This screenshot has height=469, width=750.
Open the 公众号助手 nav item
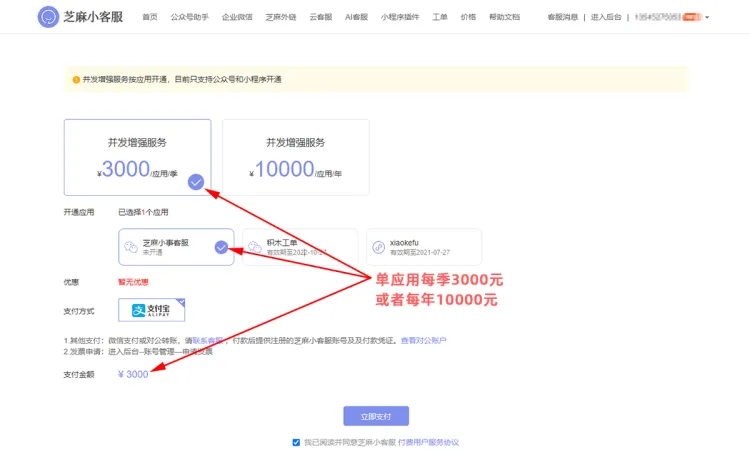[189, 17]
